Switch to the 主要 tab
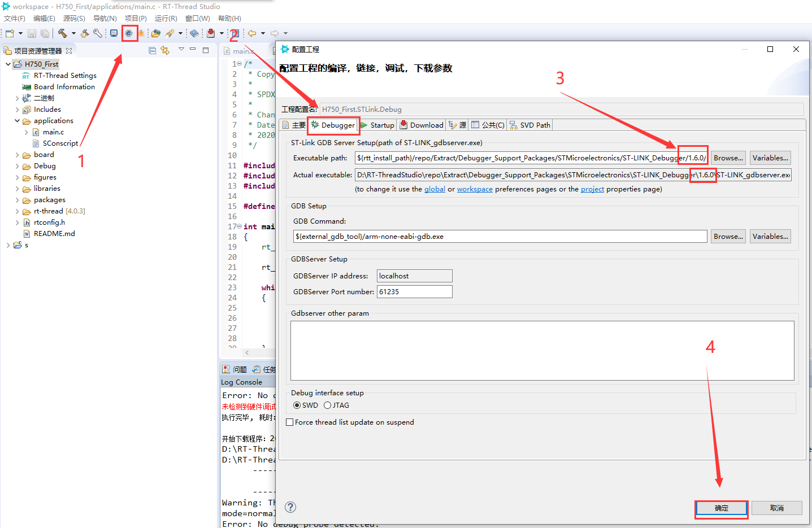Viewport: 812px width, 528px height. pyautogui.click(x=294, y=125)
